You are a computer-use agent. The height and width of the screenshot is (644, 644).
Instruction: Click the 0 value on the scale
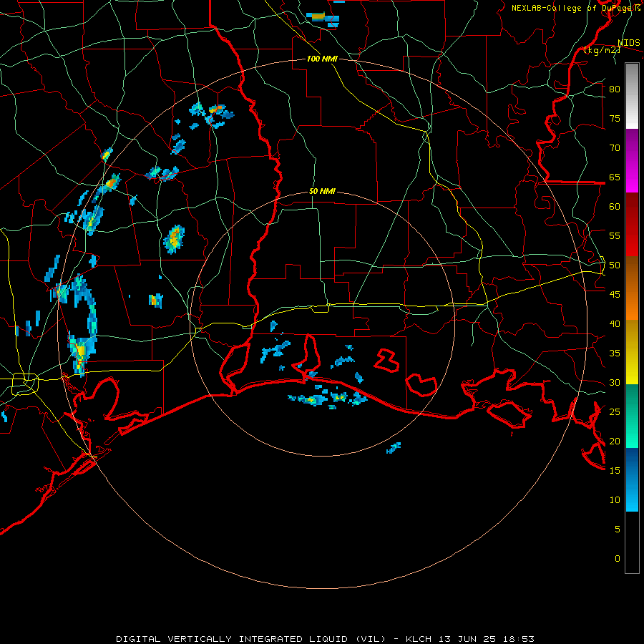tap(618, 559)
